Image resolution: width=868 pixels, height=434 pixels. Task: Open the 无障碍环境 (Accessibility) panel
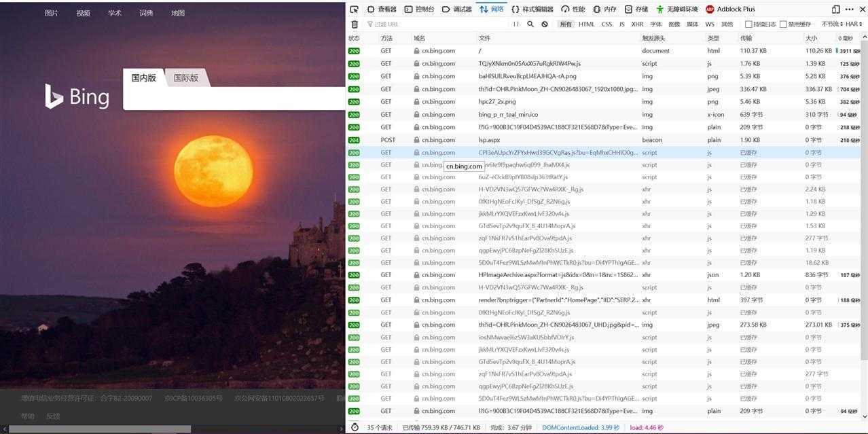click(x=676, y=10)
